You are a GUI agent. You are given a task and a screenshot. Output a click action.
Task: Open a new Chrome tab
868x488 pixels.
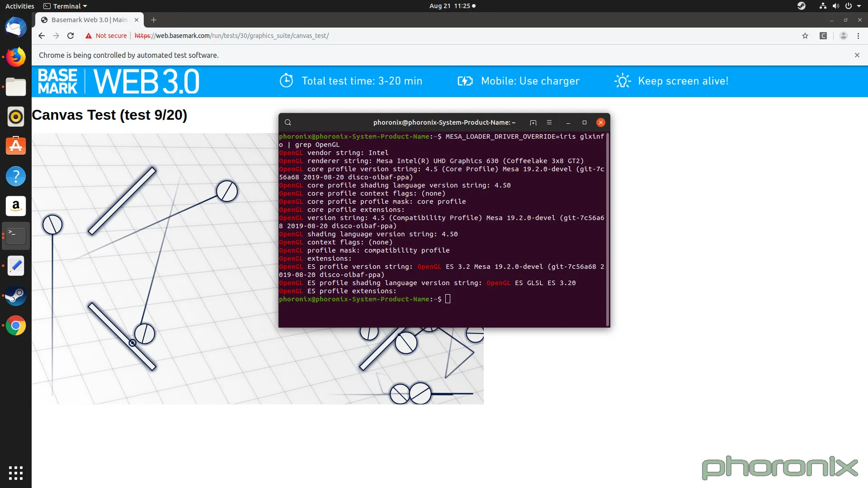click(154, 20)
